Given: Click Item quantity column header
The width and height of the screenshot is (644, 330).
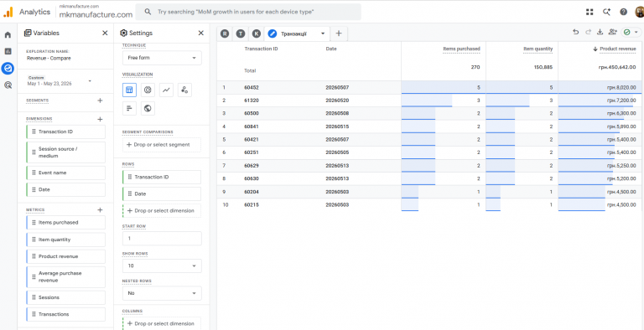Looking at the screenshot, I should tap(538, 49).
